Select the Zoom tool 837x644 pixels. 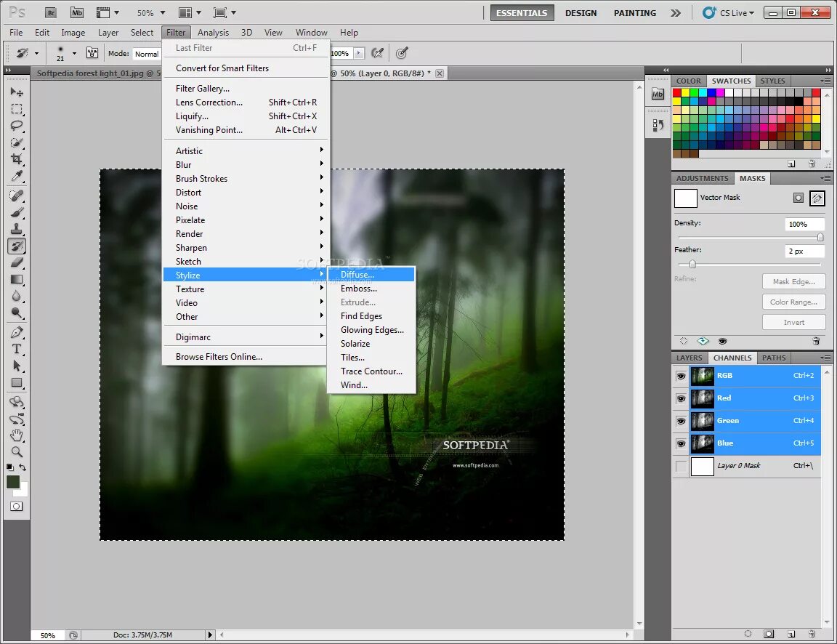point(17,452)
